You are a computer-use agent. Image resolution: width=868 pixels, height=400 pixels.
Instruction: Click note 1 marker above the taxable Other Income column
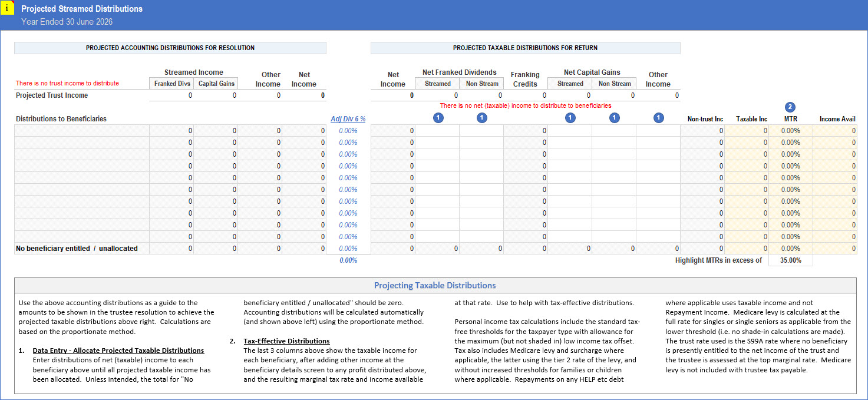[x=658, y=118]
